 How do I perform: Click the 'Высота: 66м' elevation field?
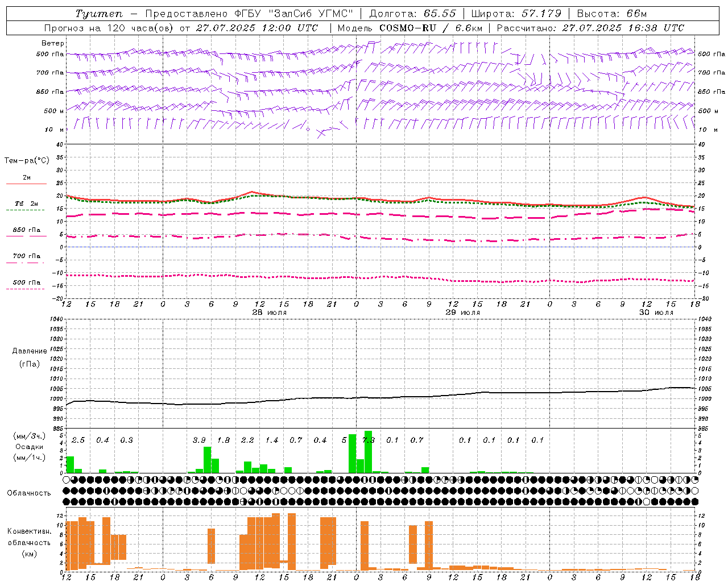point(612,14)
